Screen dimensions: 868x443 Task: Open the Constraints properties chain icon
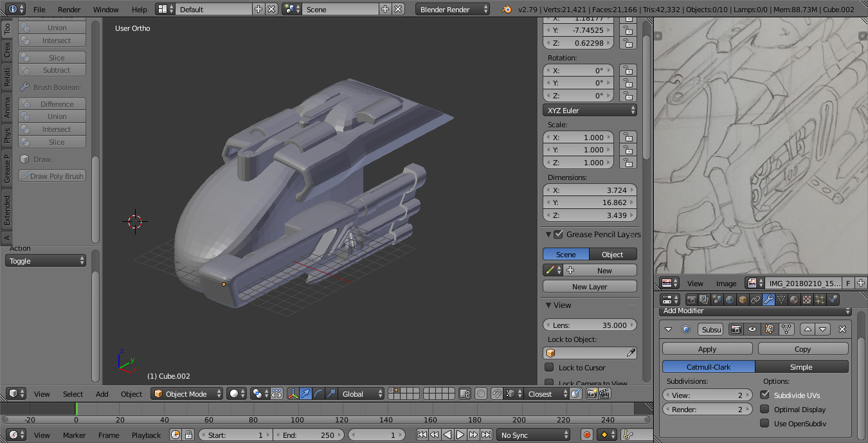[755, 300]
